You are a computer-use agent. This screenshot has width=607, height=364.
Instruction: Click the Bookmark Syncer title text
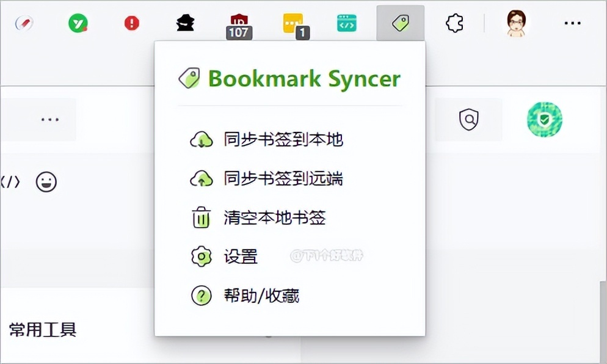click(x=304, y=79)
